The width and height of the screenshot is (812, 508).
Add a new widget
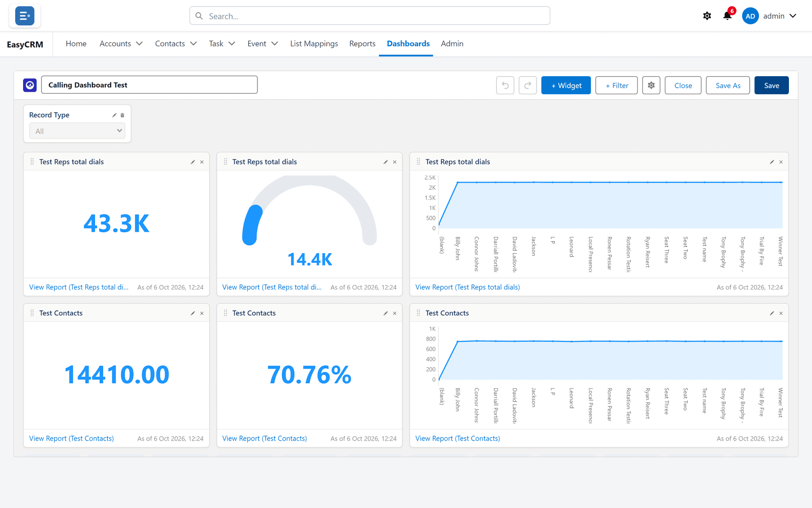pos(566,85)
